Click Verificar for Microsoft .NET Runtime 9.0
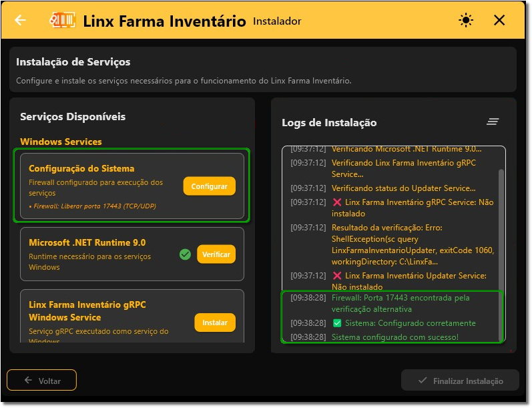Image resolution: width=532 pixels, height=408 pixels. [x=216, y=254]
